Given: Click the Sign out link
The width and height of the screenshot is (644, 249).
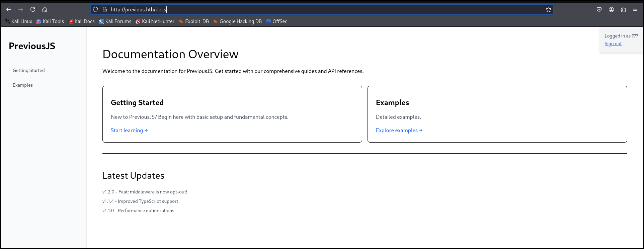Looking at the screenshot, I should tap(613, 44).
